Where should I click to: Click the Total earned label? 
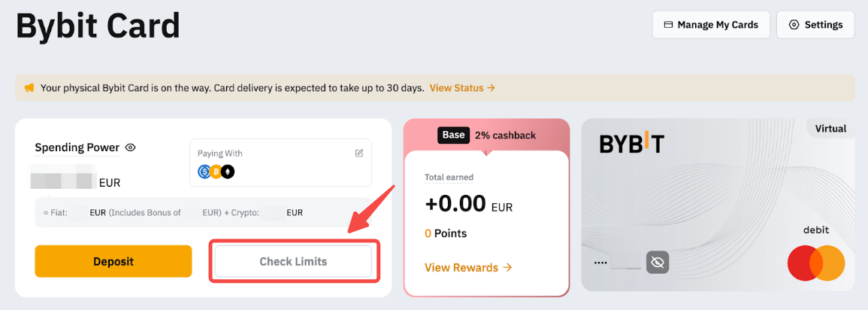tap(449, 178)
